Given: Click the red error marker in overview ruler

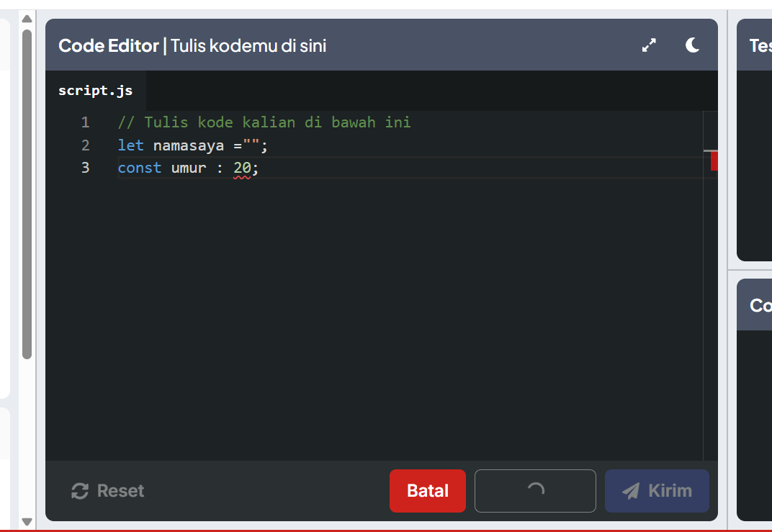Looking at the screenshot, I should point(714,161).
